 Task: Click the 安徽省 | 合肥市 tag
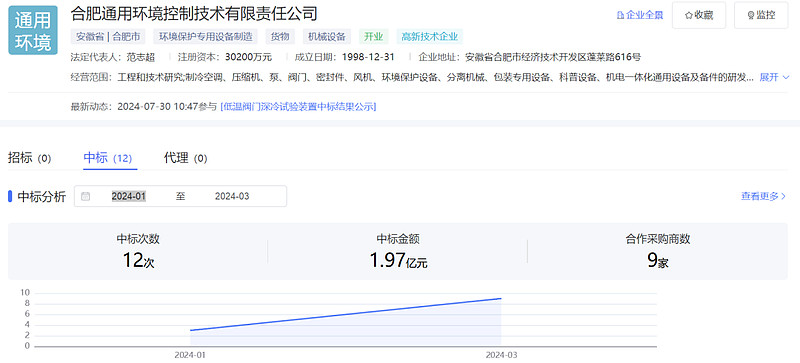(108, 37)
